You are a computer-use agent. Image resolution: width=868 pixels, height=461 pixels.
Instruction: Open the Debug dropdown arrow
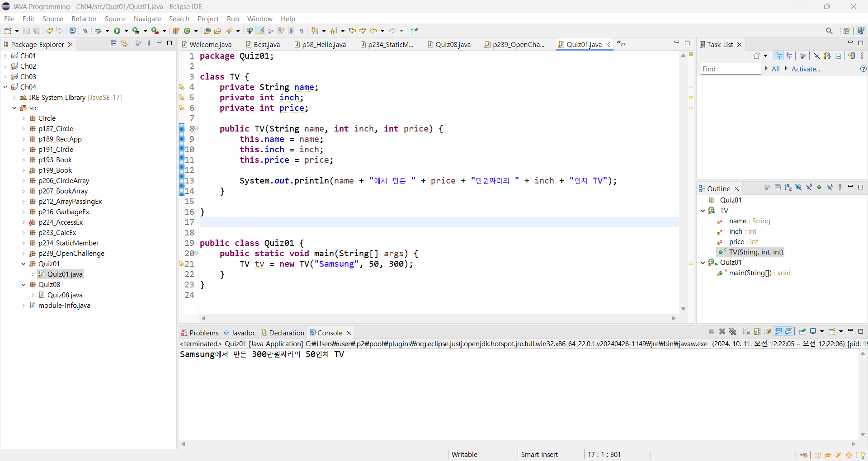(x=107, y=31)
